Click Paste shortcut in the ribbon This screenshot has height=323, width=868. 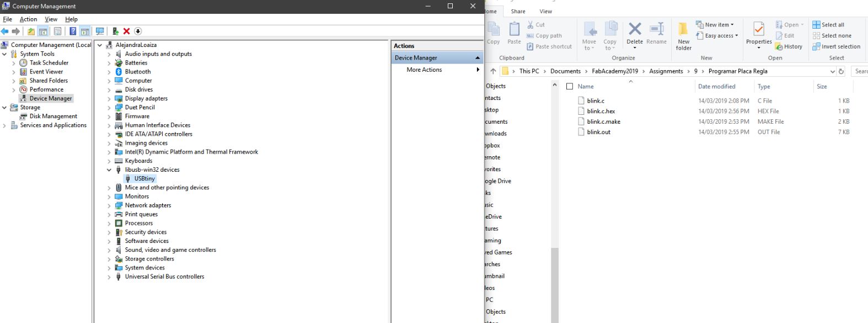[549, 47]
